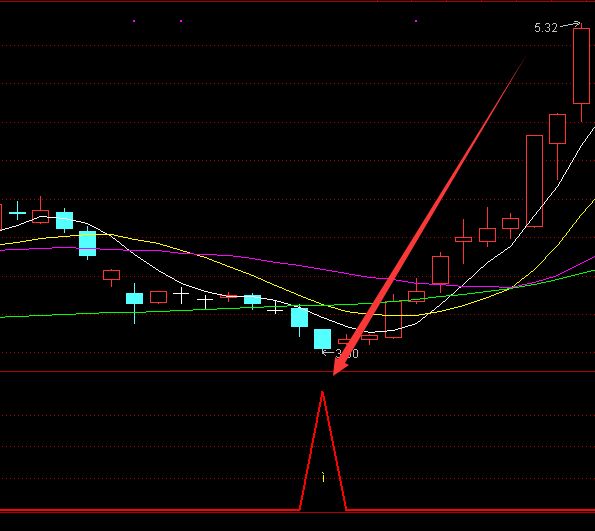Viewport: 595px width, 531px height.
Task: Click the low price label beside the arrowhead
Action: coord(347,353)
